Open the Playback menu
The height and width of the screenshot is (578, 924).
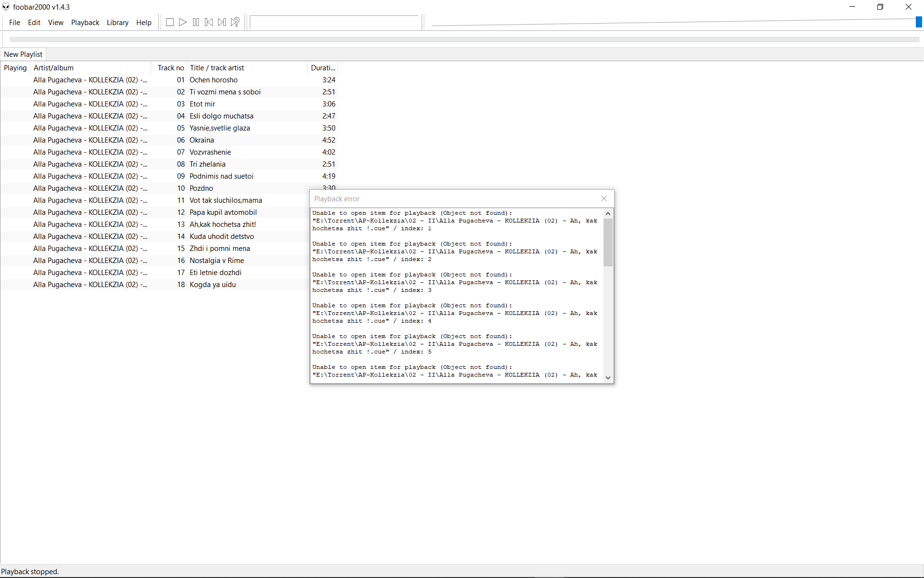point(85,23)
